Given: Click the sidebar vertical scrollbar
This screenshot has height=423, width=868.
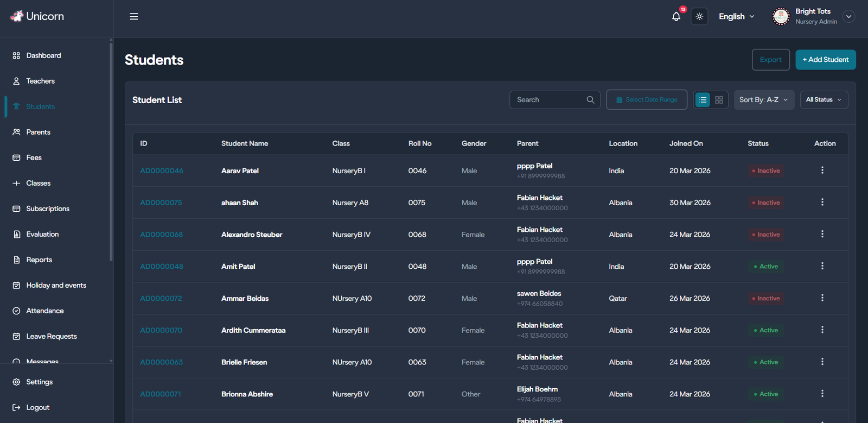Looking at the screenshot, I should tap(111, 152).
